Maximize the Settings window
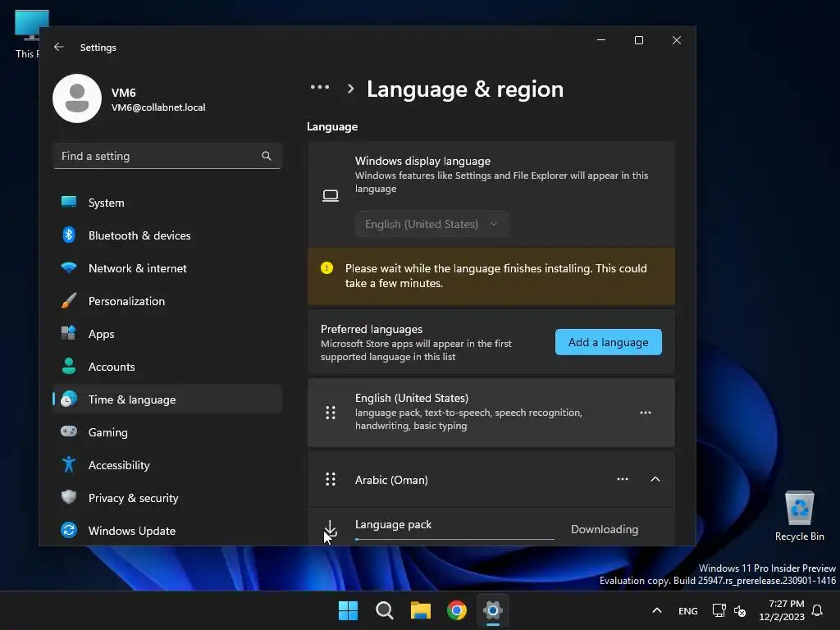 click(638, 40)
